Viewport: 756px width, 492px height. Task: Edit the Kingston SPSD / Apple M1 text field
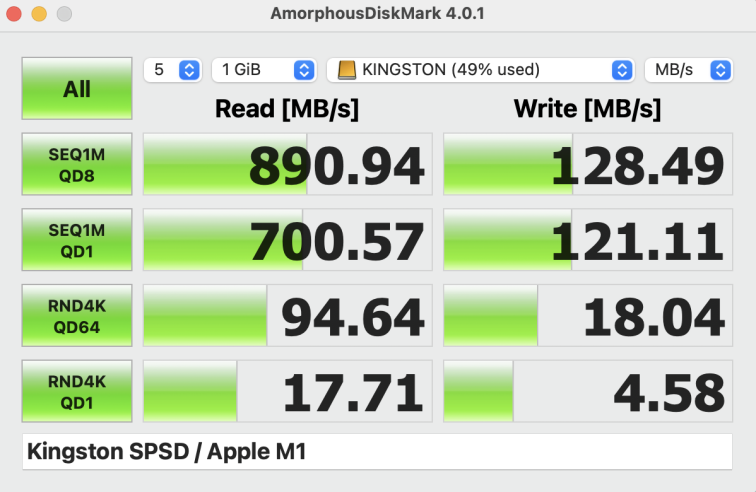pyautogui.click(x=377, y=452)
